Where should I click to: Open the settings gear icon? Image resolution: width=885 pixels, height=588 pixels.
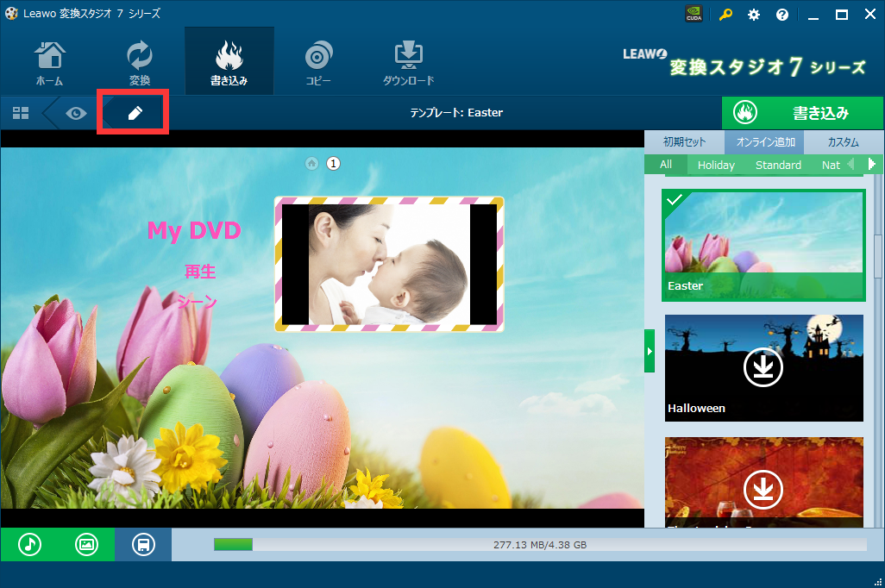[x=754, y=15]
